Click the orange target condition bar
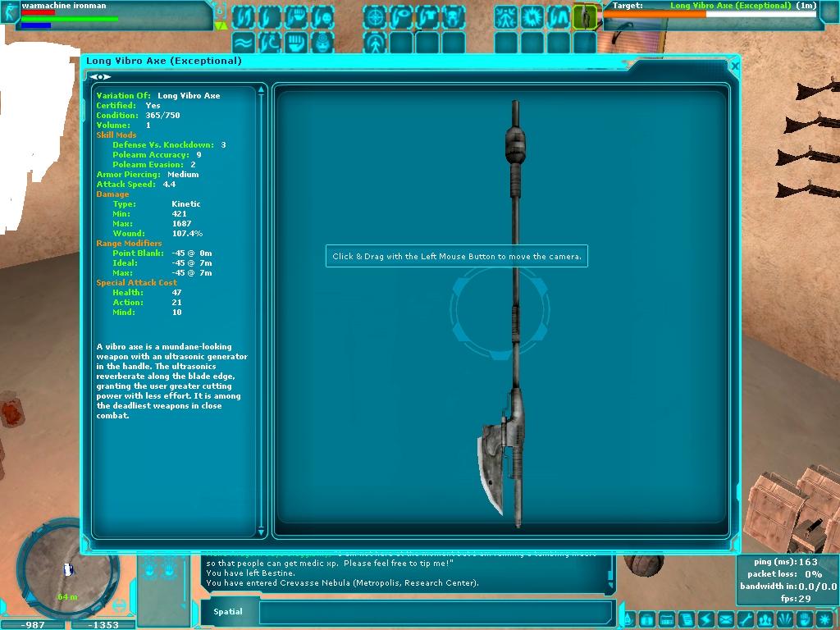Image resolution: width=840 pixels, height=630 pixels. 655,15
